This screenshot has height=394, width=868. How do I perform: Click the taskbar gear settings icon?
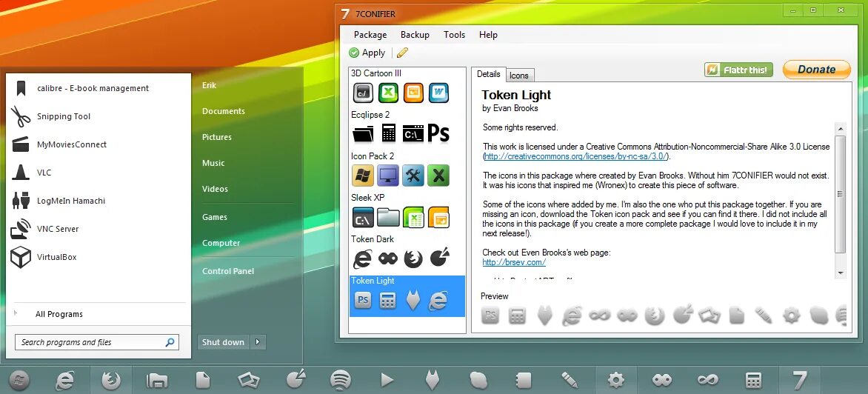[616, 380]
